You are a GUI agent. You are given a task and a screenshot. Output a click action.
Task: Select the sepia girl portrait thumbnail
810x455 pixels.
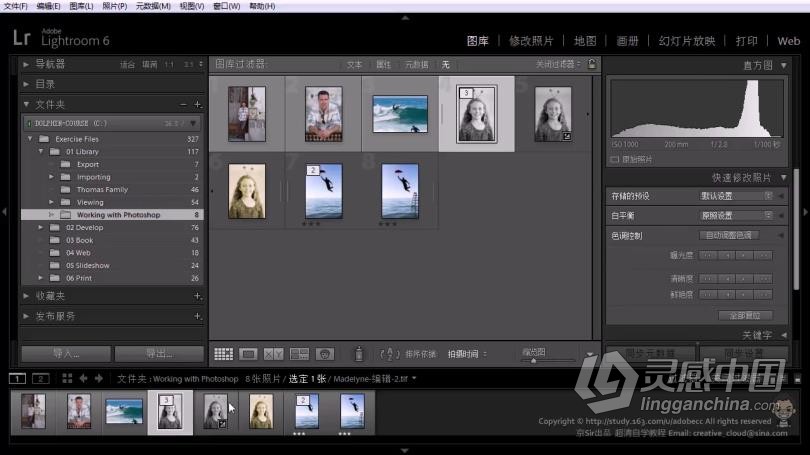(x=246, y=191)
